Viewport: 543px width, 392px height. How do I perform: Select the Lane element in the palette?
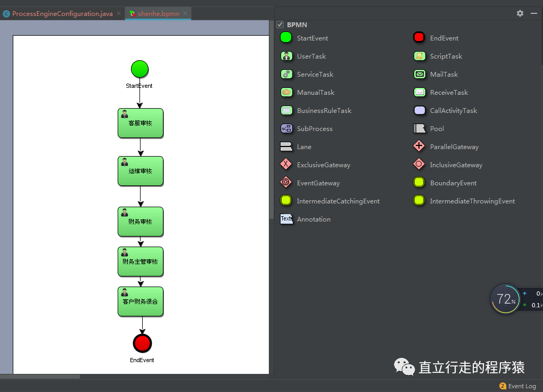[286, 146]
